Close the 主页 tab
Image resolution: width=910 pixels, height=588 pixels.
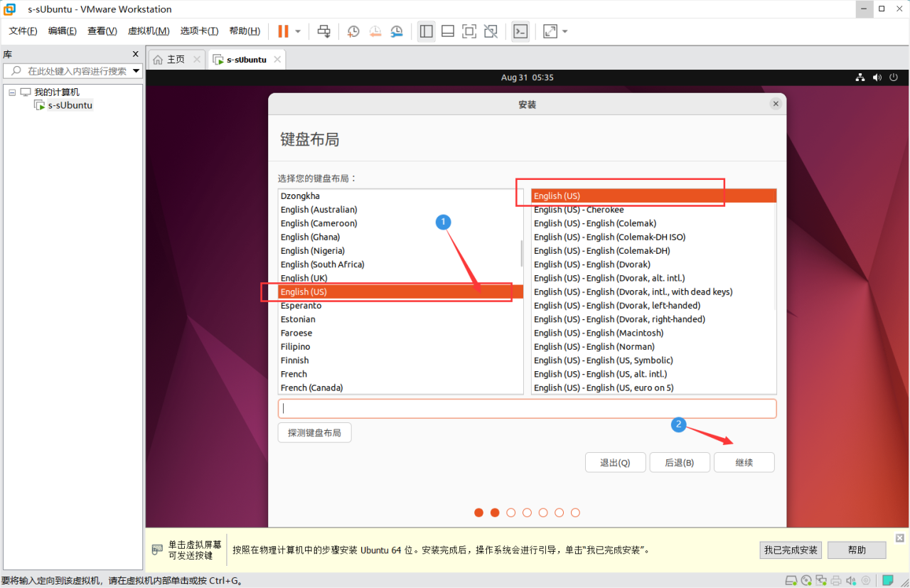click(197, 60)
